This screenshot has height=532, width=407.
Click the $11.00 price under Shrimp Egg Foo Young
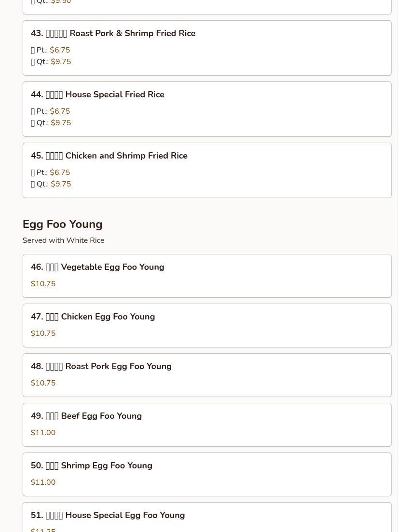(43, 482)
